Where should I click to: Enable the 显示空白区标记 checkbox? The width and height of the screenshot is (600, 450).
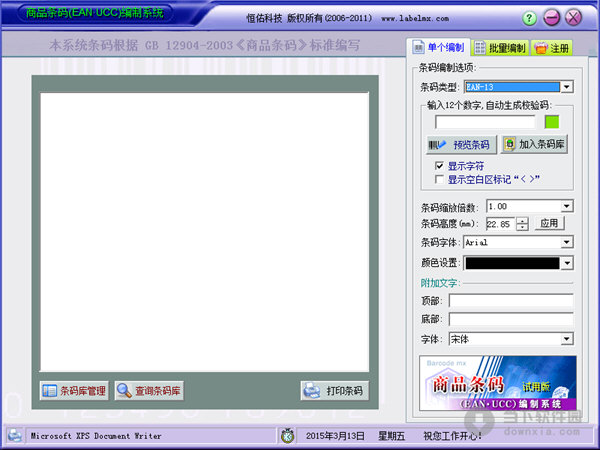tap(439, 179)
